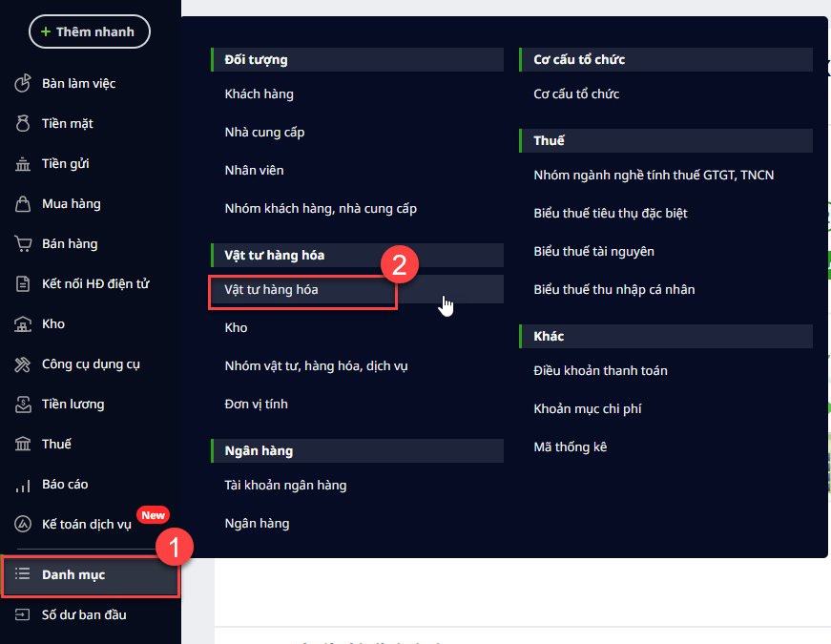831x644 pixels.
Task: Open Số dư ban đầu in sidebar
Action: tap(84, 614)
